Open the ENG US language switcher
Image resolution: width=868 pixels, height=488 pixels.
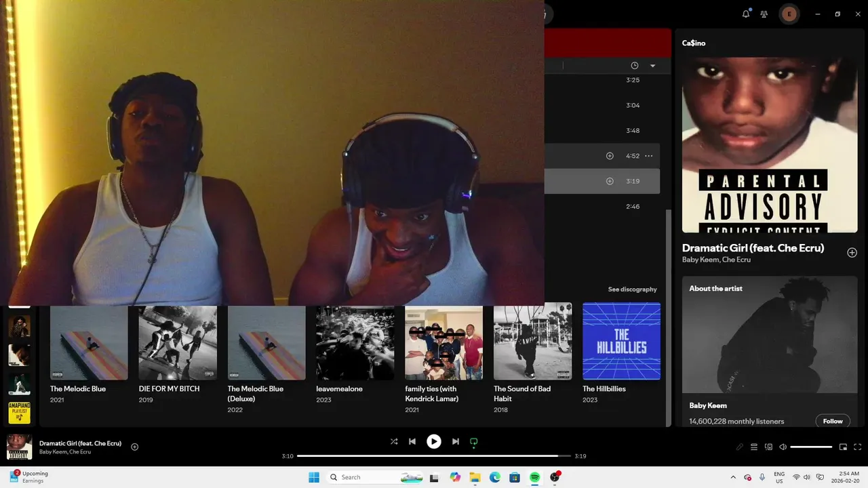[780, 477]
